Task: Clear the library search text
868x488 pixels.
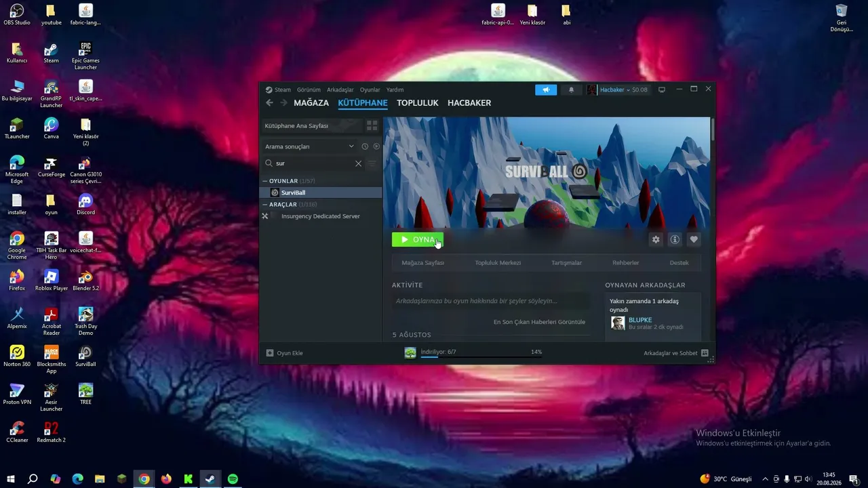Action: point(359,163)
